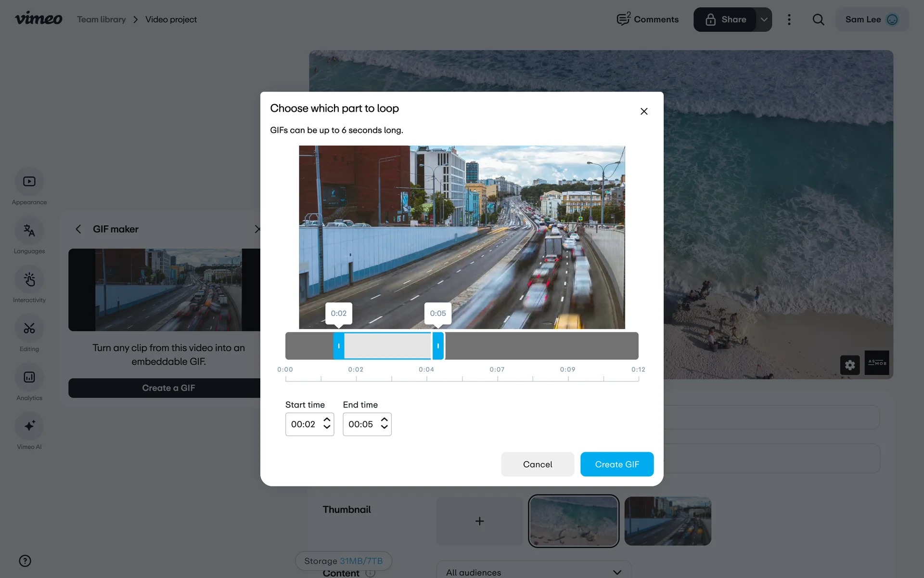Open the Editing scissors tool
This screenshot has height=578, width=924.
click(29, 328)
